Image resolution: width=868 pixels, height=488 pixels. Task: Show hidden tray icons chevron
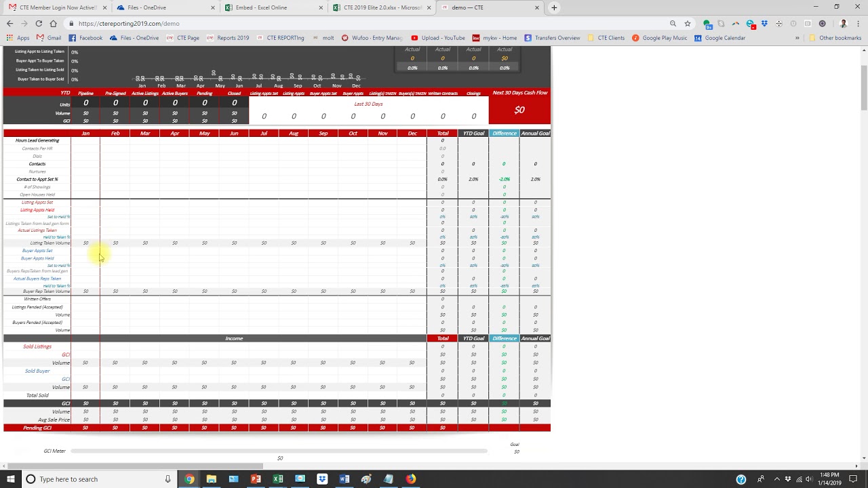(x=776, y=479)
